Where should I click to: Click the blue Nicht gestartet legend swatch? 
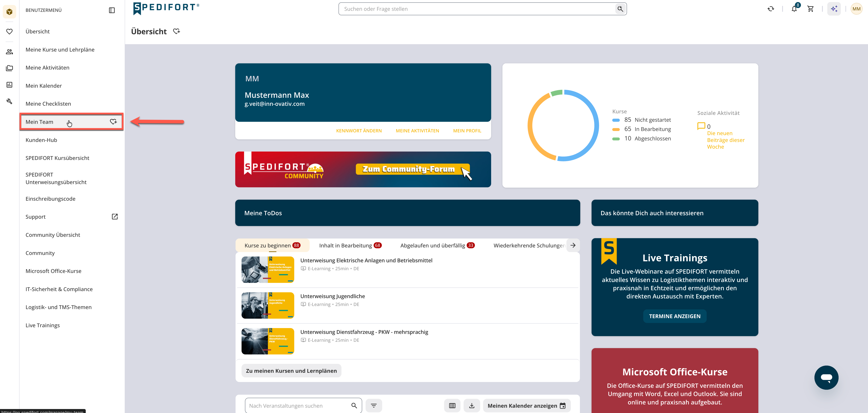pos(616,120)
